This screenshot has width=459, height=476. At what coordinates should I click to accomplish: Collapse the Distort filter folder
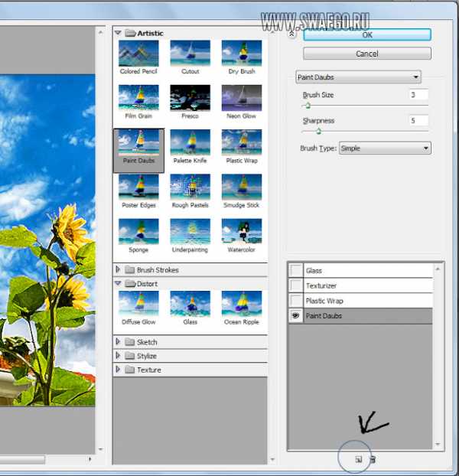(x=119, y=283)
